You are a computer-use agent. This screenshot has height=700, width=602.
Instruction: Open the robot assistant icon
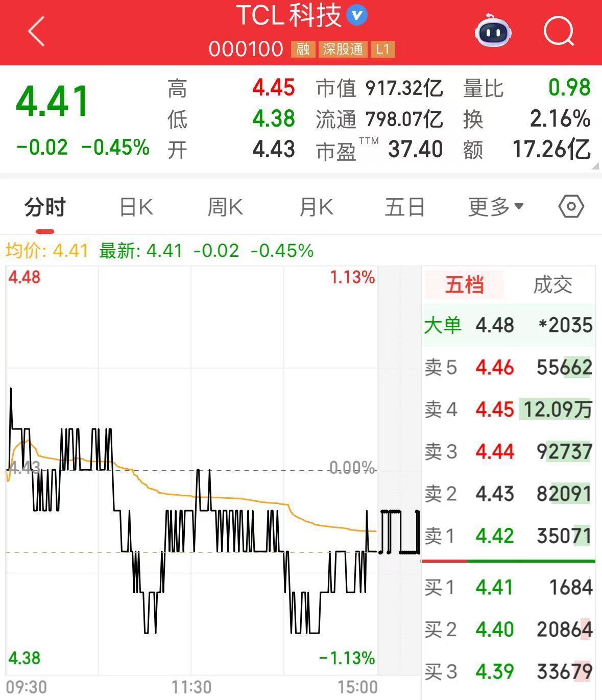[493, 32]
